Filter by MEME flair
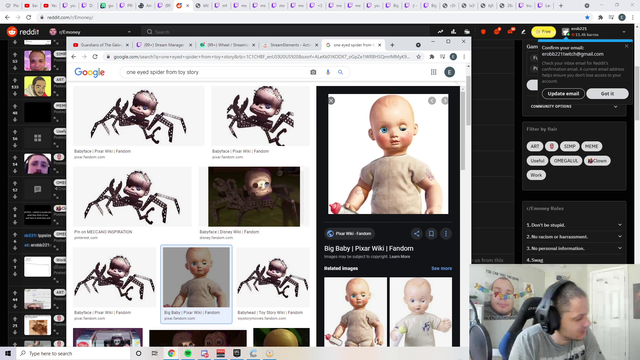Viewport: 640px width, 360px height. [x=591, y=146]
